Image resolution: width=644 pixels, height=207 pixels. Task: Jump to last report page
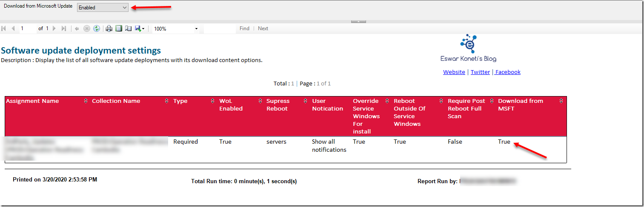64,28
